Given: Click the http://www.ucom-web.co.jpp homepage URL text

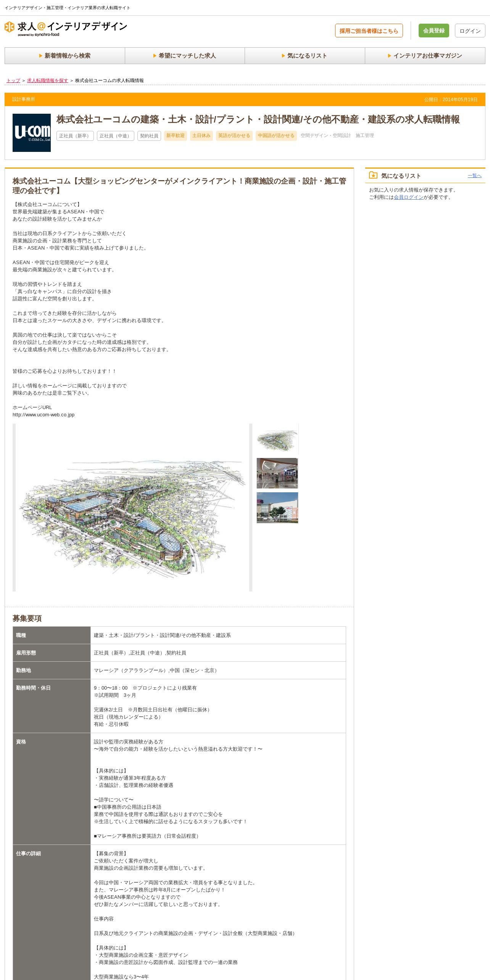Looking at the screenshot, I should (x=44, y=415).
